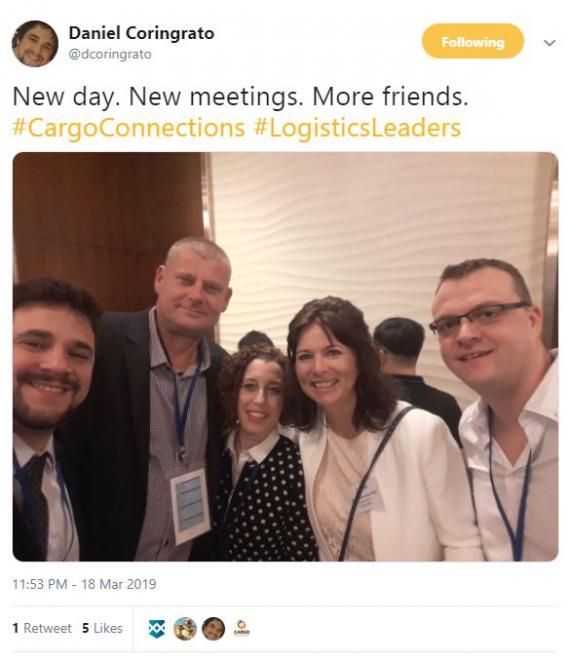
Task: Open the #CargoConnections hashtag
Action: pyautogui.click(x=128, y=128)
